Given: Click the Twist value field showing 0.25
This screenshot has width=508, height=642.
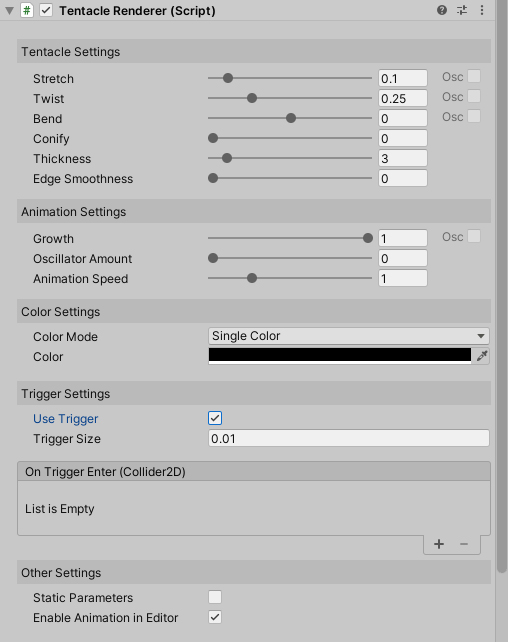Looking at the screenshot, I should (x=403, y=98).
